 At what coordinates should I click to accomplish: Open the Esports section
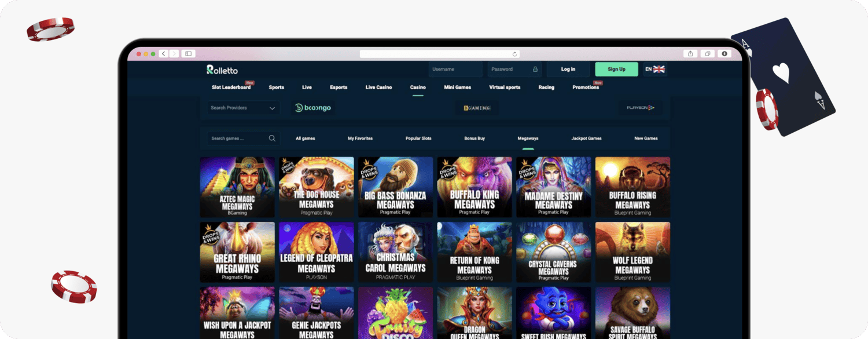[339, 88]
